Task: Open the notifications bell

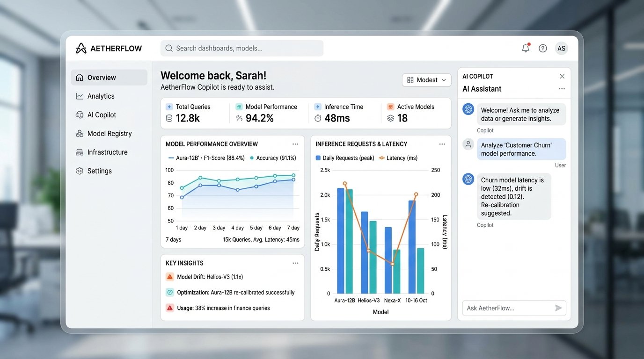Action: (526, 48)
